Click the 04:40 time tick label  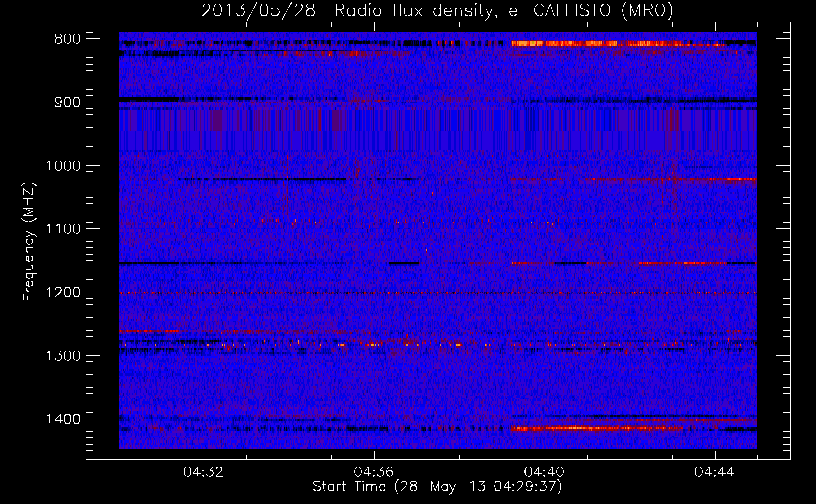(545, 472)
